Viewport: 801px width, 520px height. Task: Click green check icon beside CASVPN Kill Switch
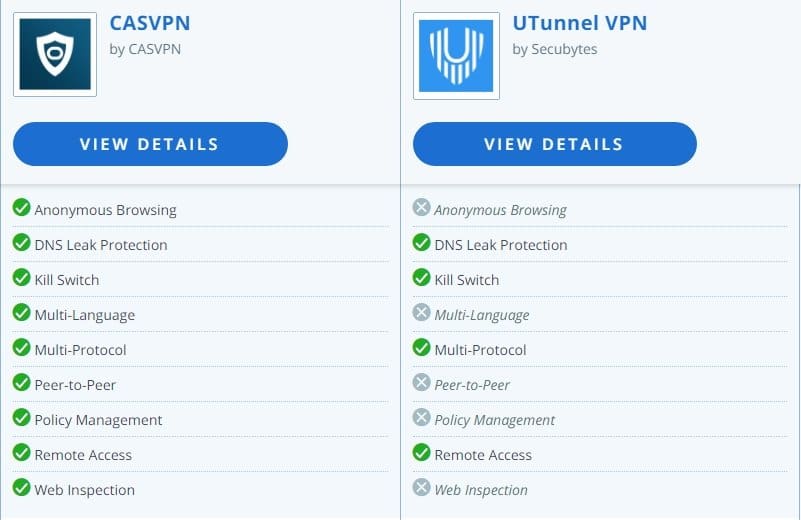click(21, 278)
